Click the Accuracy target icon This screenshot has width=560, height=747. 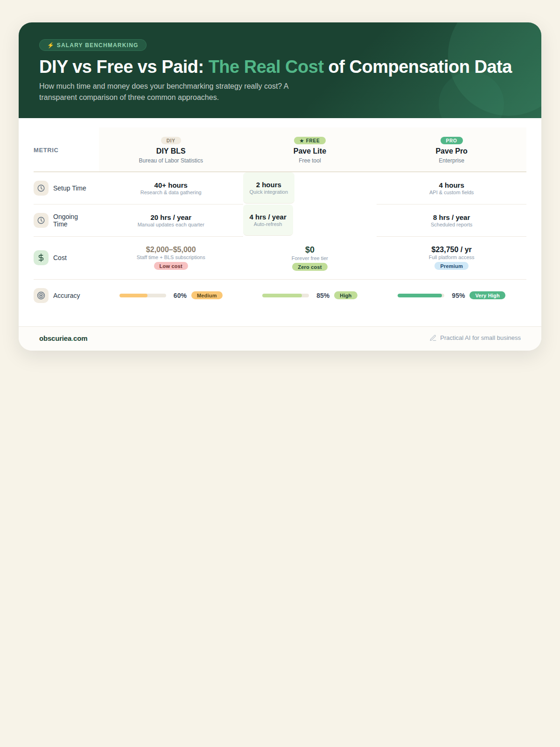click(x=41, y=296)
